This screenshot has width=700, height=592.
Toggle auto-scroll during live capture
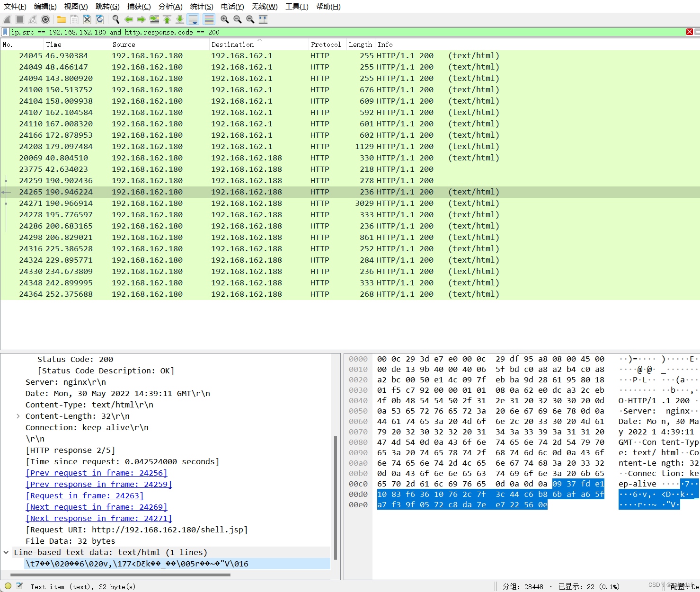coord(193,19)
